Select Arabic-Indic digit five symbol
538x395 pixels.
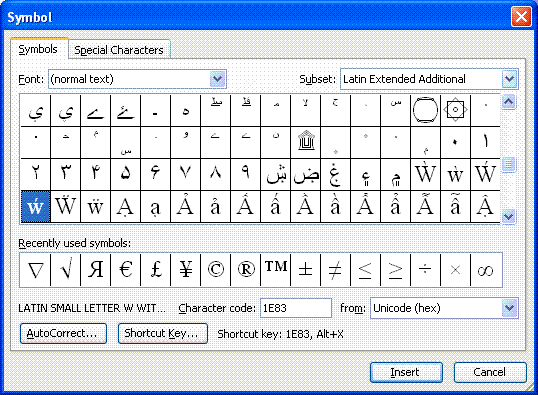tap(126, 174)
